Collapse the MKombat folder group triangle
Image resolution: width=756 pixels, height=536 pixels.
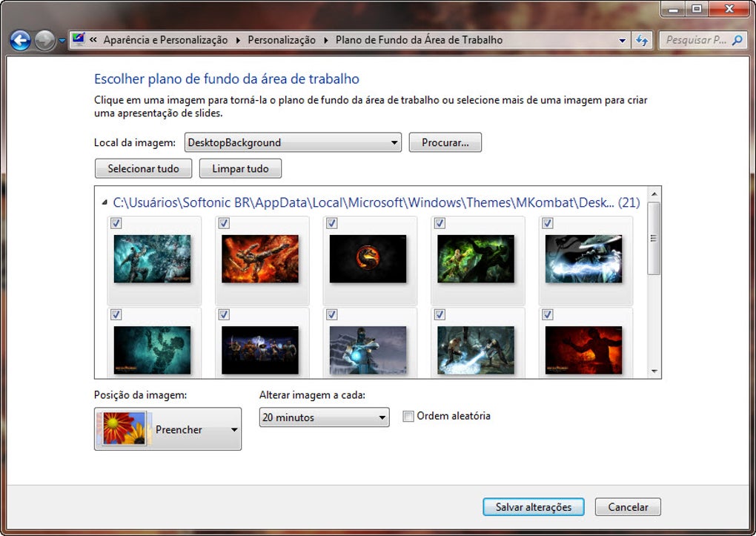click(105, 202)
